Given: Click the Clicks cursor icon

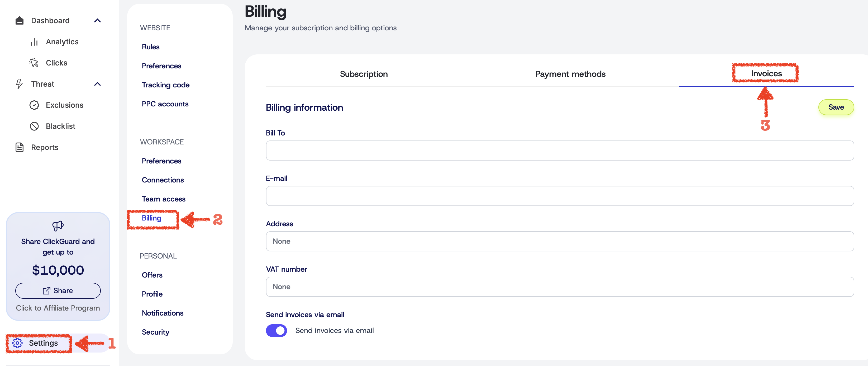Looking at the screenshot, I should coord(34,63).
